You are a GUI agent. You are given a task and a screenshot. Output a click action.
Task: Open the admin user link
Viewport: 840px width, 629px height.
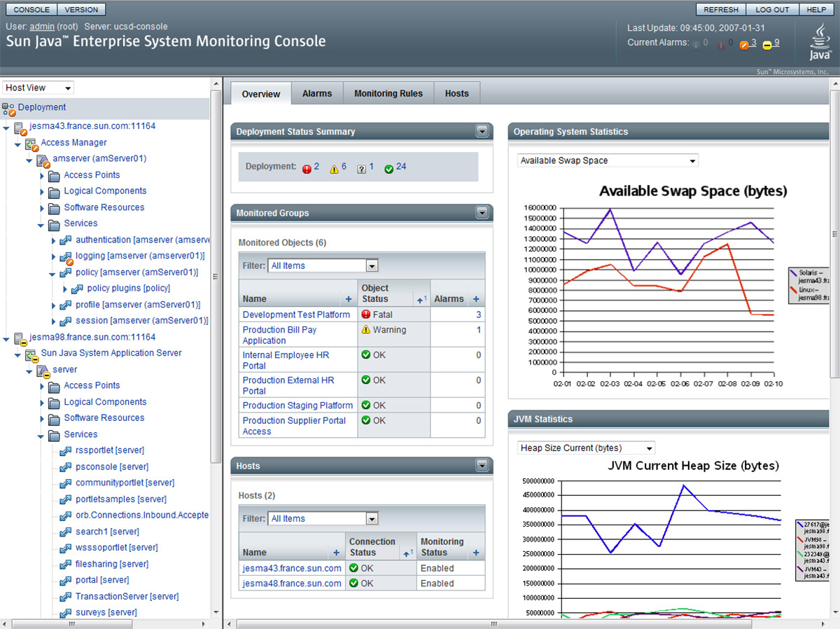[x=42, y=27]
